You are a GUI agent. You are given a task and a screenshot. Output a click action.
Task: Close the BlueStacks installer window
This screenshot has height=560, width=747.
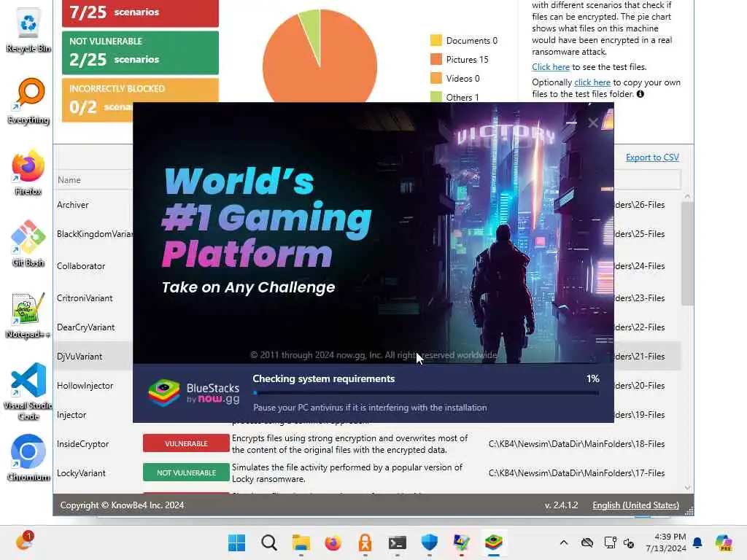593,122
